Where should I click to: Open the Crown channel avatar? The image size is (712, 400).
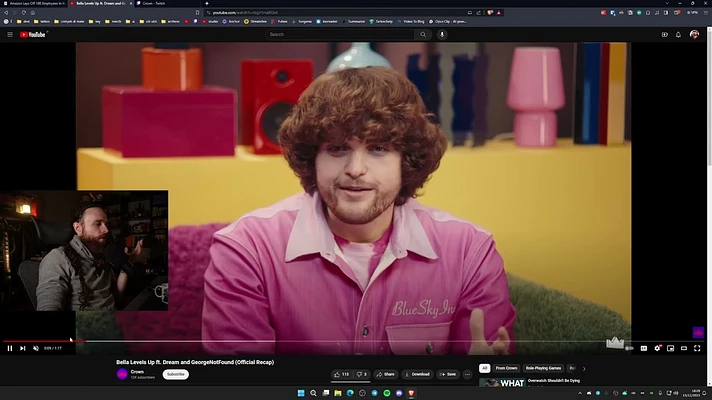[x=122, y=374]
